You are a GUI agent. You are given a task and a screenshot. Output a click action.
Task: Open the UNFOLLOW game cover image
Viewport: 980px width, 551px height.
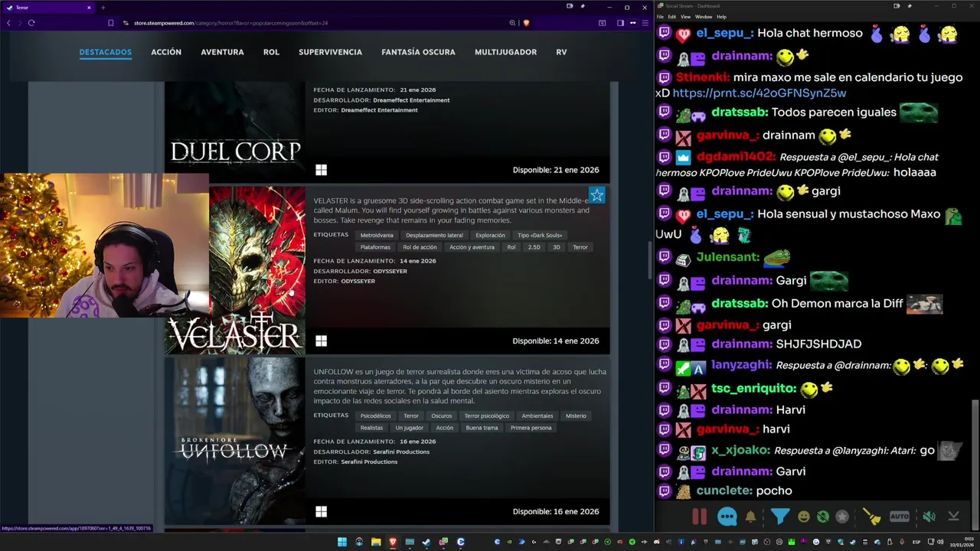click(235, 441)
